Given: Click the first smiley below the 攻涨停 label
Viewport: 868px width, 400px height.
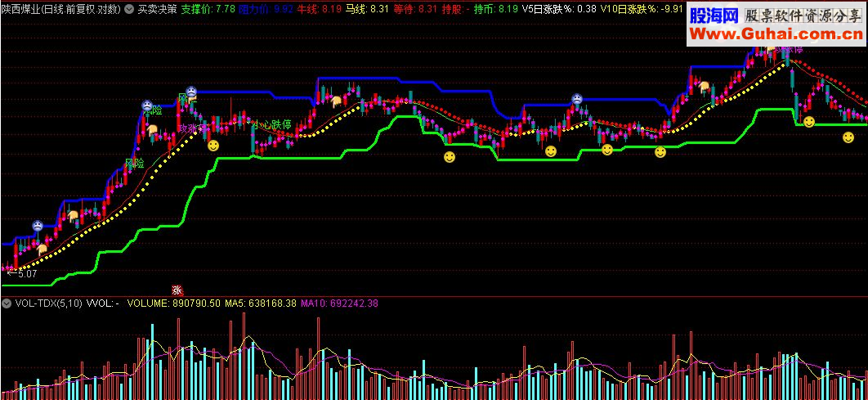Looking at the screenshot, I should pos(213,146).
